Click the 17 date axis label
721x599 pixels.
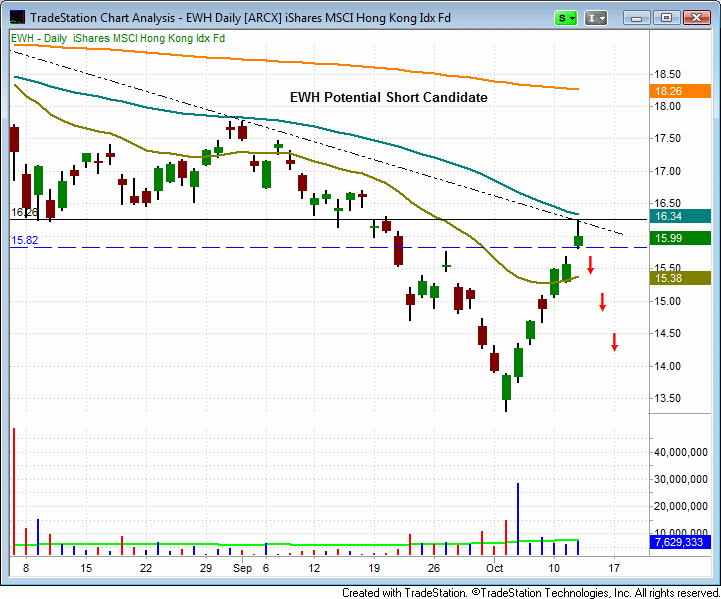coord(614,568)
